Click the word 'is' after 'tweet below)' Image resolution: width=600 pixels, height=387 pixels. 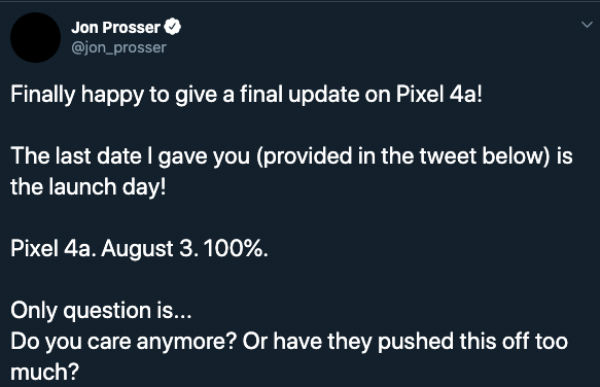click(x=564, y=156)
